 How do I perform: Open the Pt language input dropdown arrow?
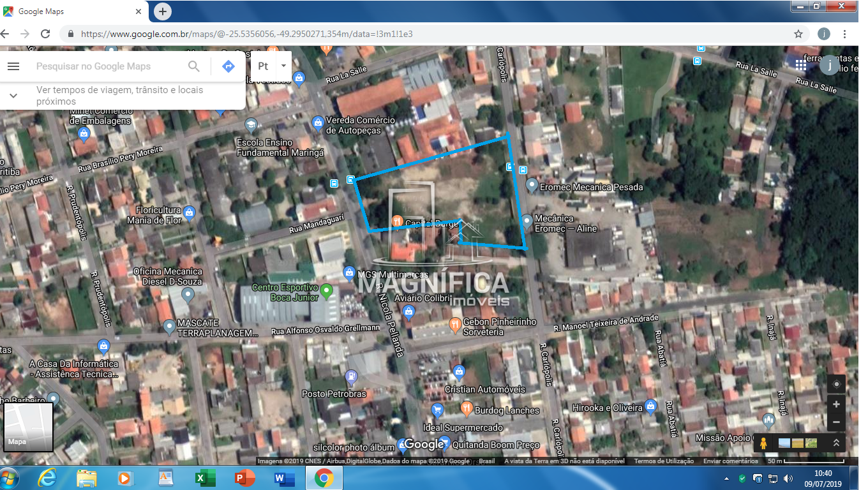click(x=283, y=66)
